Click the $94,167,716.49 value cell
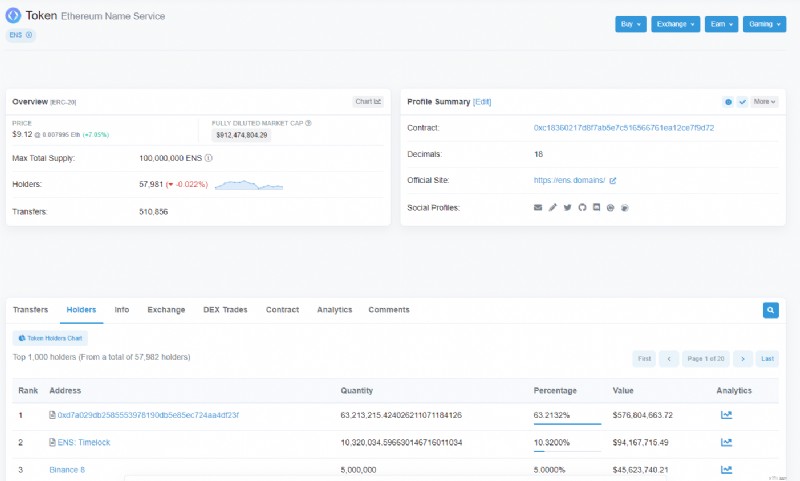The image size is (800, 481). coord(640,442)
